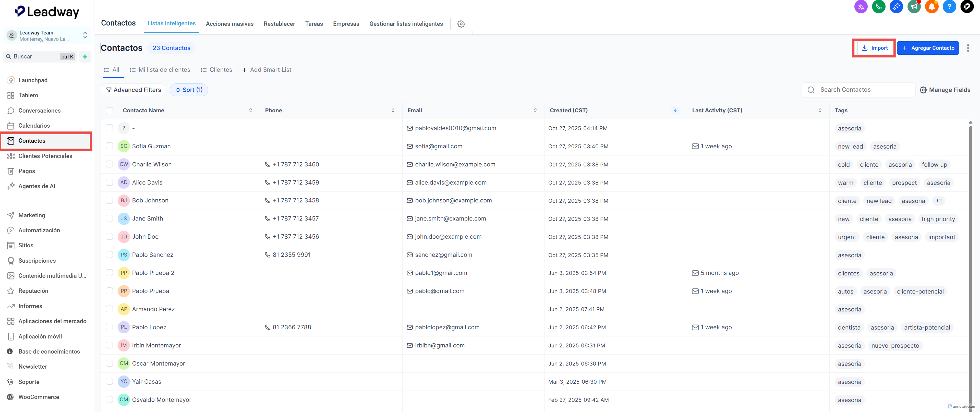The height and width of the screenshot is (412, 980).
Task: Switch to the Acciones masivas tab
Action: click(x=229, y=23)
